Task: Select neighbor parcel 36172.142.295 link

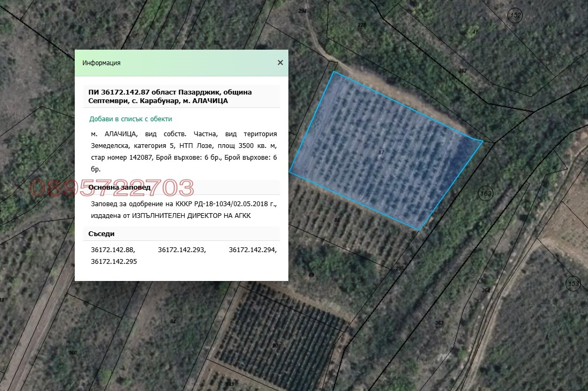Action: point(114,262)
